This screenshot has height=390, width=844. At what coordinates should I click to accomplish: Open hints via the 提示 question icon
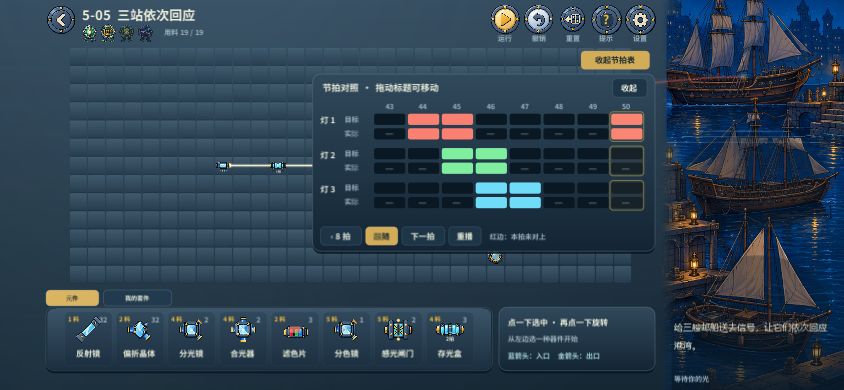coord(606,20)
